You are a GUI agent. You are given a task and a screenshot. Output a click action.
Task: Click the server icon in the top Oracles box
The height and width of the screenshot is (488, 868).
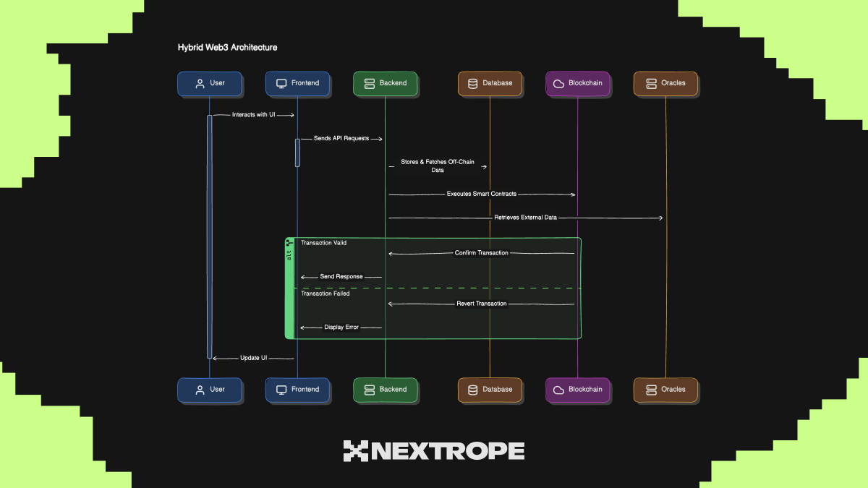point(651,83)
